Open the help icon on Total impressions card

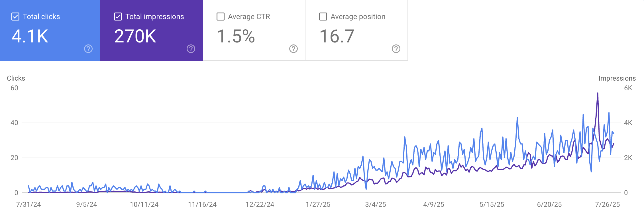[191, 49]
